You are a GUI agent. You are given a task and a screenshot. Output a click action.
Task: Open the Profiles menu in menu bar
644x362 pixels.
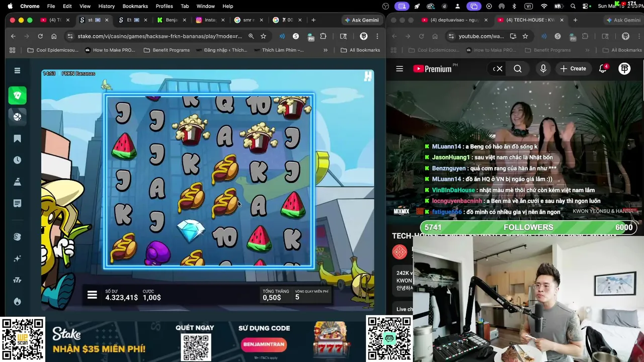coord(164,6)
